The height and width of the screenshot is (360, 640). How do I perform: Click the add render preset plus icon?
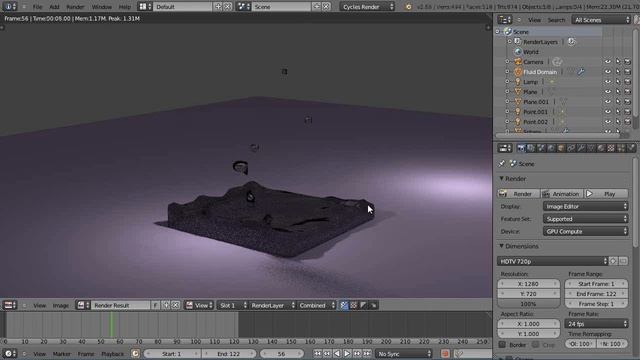tap(613, 261)
